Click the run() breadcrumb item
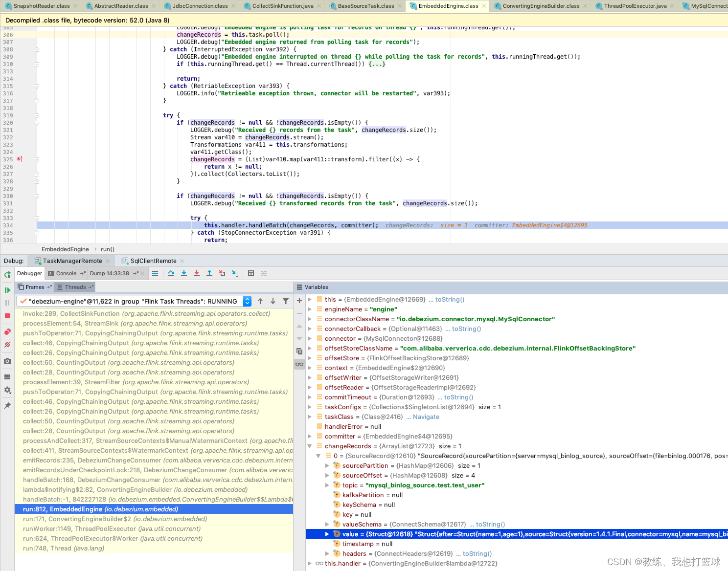 point(107,249)
